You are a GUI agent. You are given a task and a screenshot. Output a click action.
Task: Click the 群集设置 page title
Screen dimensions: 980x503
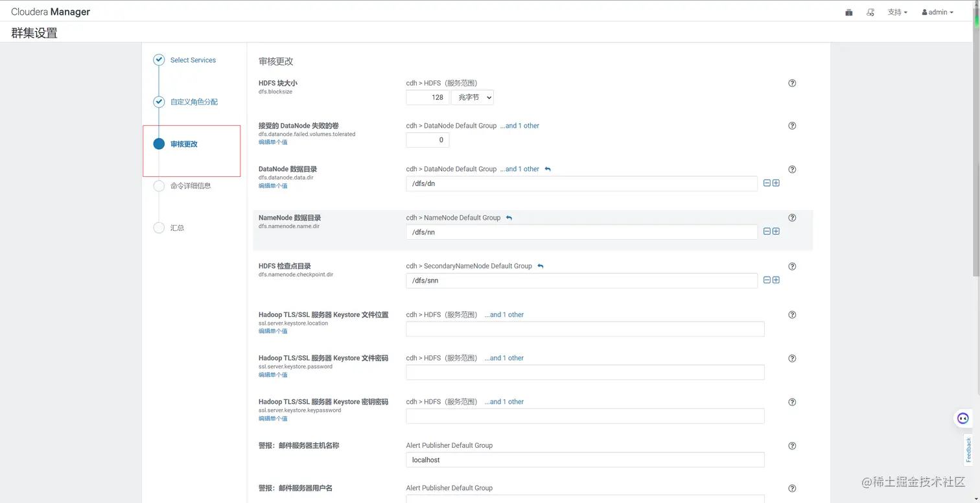click(x=34, y=32)
